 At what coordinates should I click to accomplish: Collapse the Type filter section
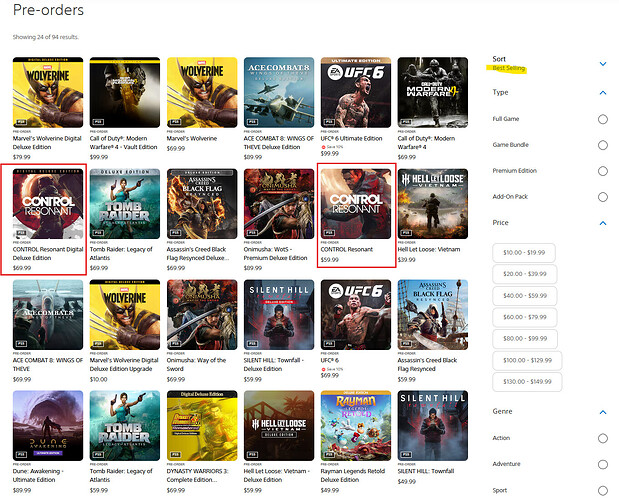(602, 93)
